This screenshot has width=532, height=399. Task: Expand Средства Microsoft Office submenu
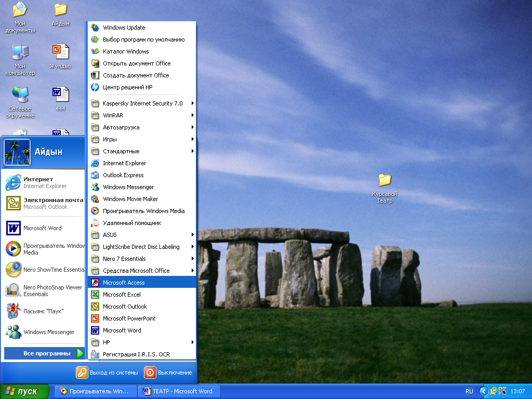coord(142,270)
